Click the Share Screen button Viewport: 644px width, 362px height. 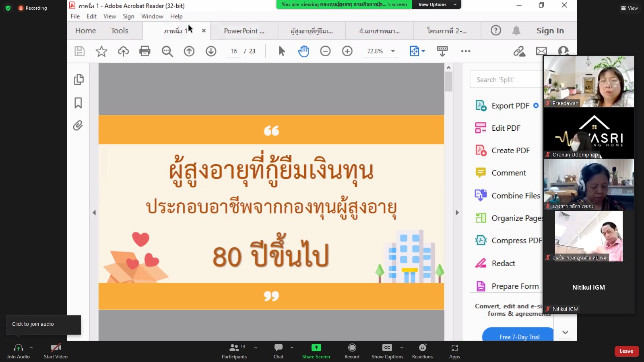[316, 351]
